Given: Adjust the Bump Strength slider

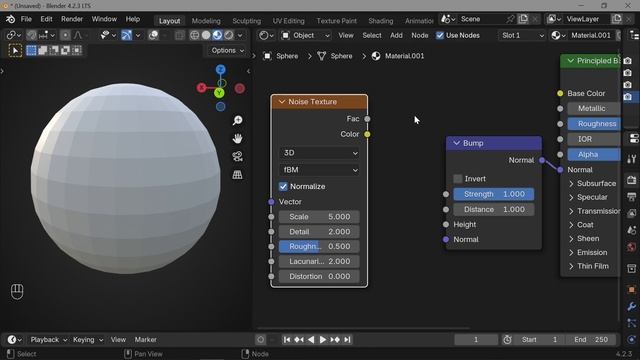Looking at the screenshot, I should pos(493,194).
